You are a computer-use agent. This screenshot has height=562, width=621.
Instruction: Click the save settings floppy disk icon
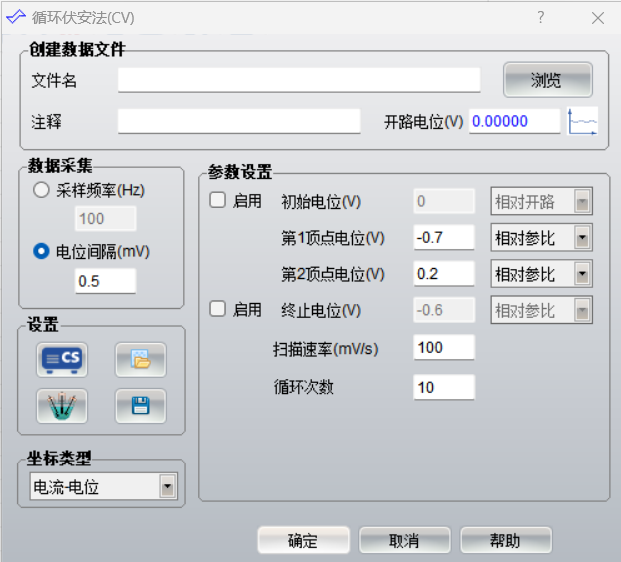(141, 406)
